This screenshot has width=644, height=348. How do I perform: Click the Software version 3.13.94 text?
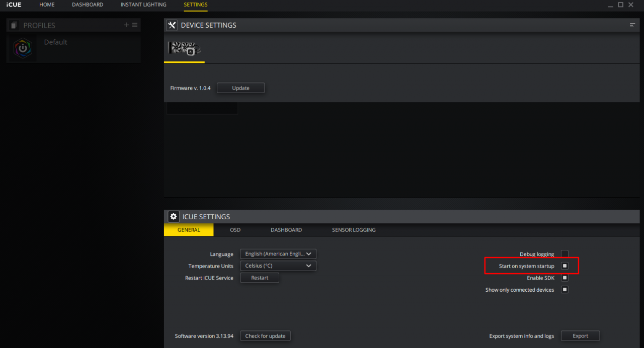click(204, 336)
